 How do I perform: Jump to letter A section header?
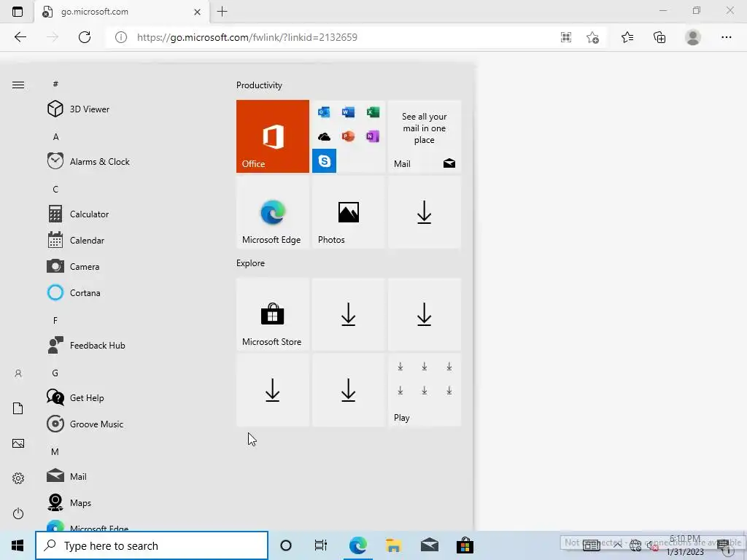coord(55,137)
